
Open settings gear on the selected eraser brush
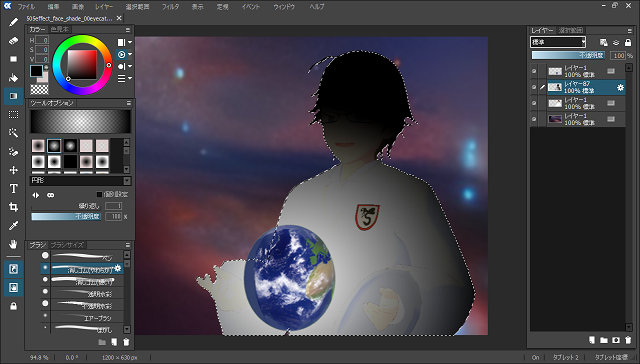[118, 268]
